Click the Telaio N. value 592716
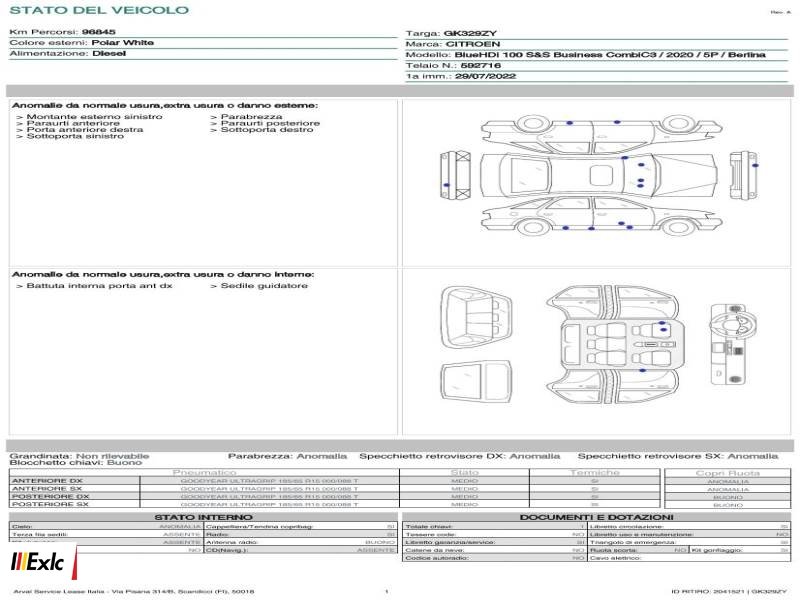 [481, 65]
